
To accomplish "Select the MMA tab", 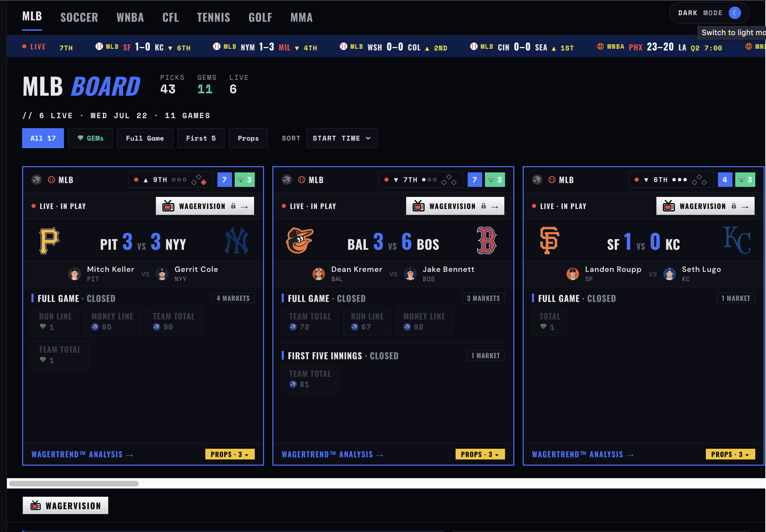I will pos(301,17).
